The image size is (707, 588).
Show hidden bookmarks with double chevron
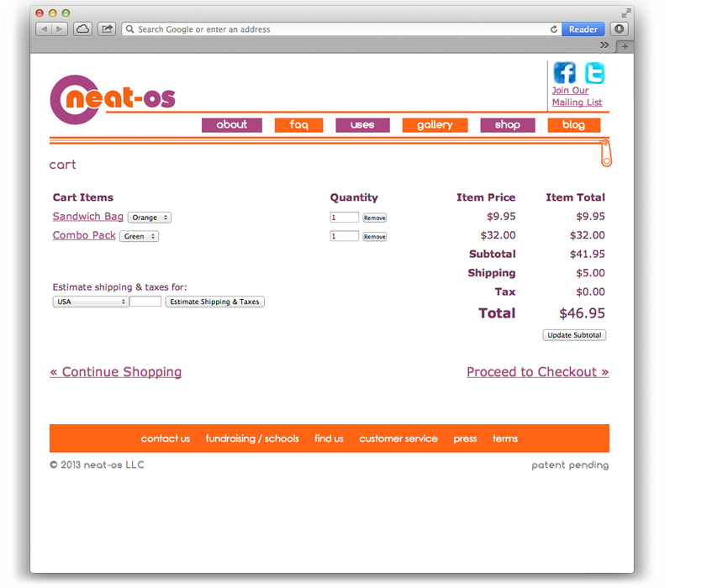point(604,45)
